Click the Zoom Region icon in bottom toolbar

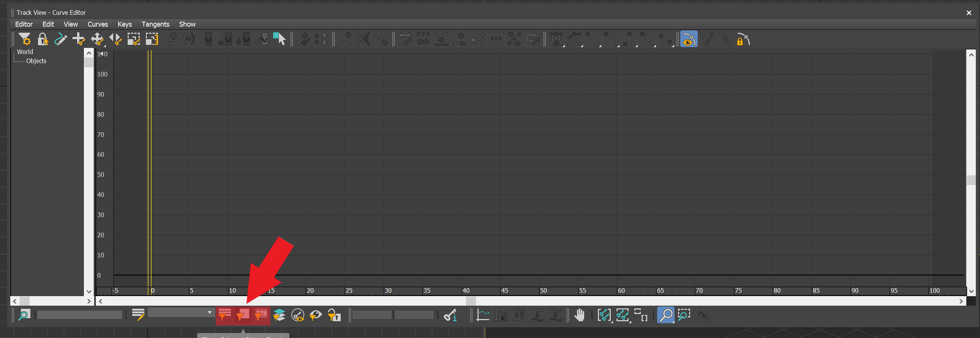point(684,315)
